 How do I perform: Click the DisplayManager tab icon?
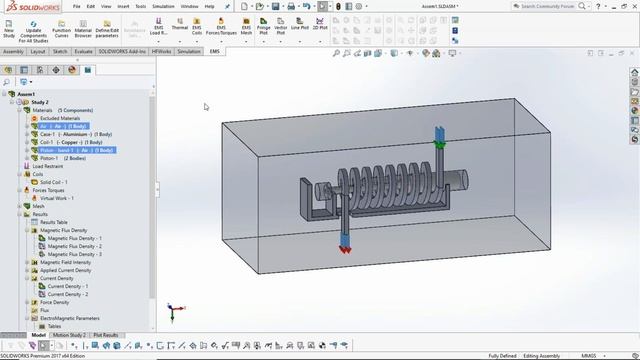[72, 70]
